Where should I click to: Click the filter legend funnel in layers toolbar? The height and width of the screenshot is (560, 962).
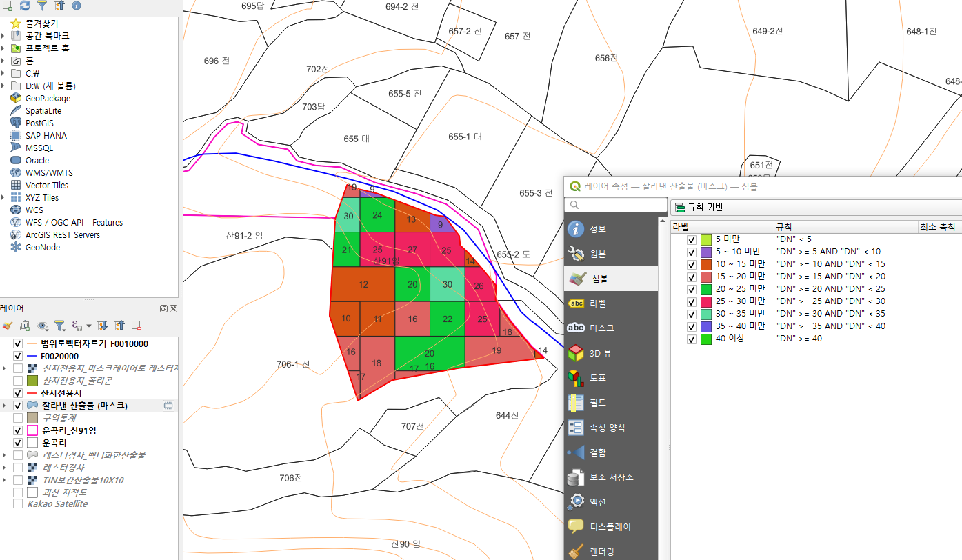[x=59, y=325]
